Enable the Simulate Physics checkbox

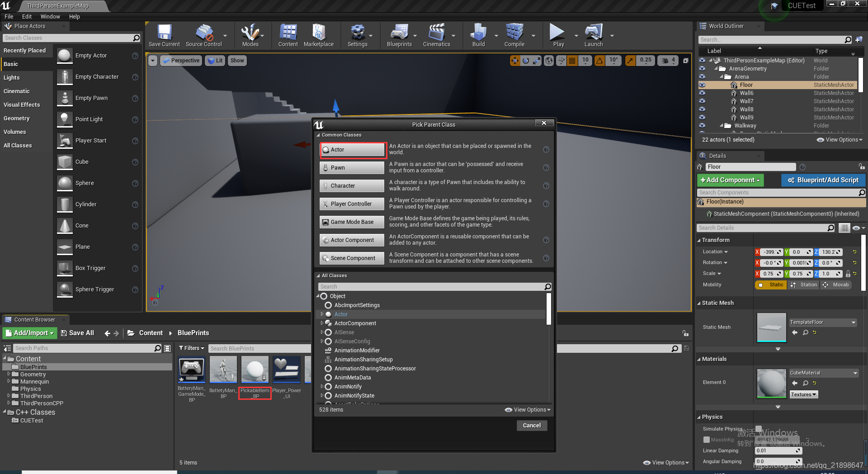(759, 428)
